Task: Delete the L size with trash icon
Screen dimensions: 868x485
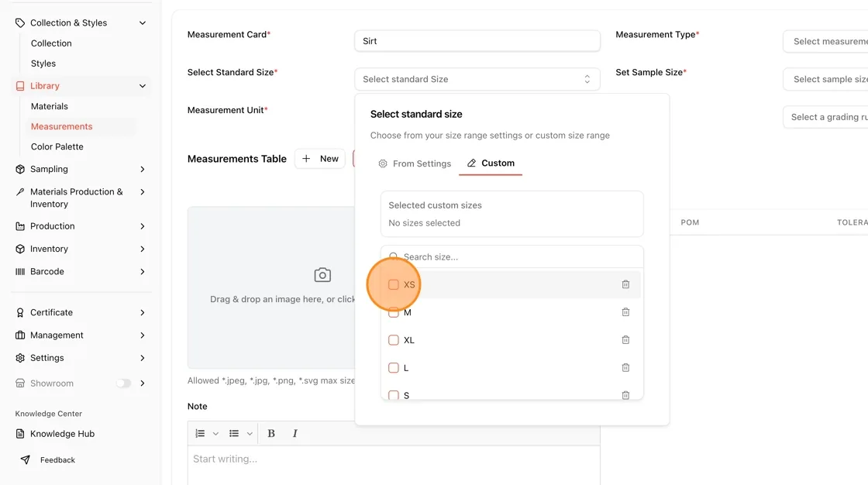Action: tap(625, 368)
